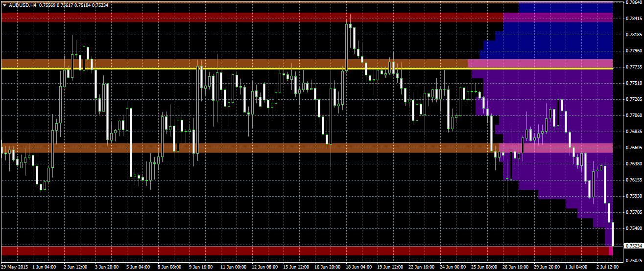Viewport: 644px width, 271px height.
Task: Click the 9 Jun 16:00 time label
Action: coord(200,267)
